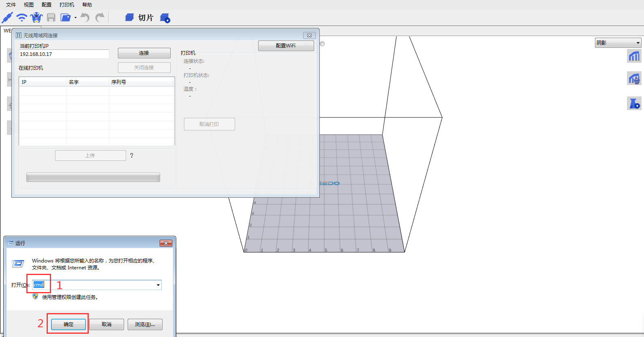This screenshot has height=337, width=644.
Task: Click the delete supports trash icon
Action: (634, 79)
